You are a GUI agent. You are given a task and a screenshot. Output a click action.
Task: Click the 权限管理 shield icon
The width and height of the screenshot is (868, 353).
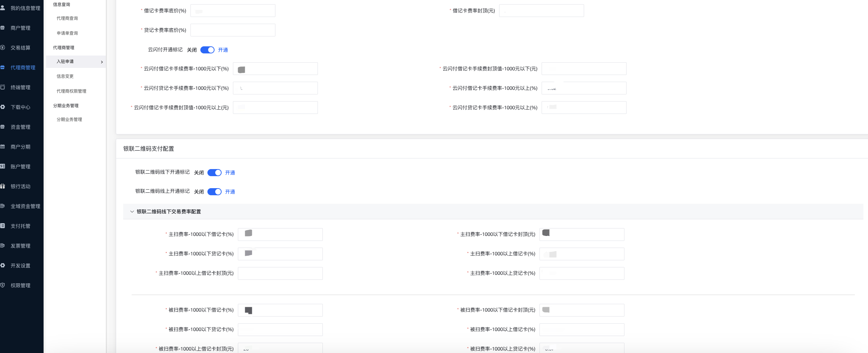pos(2,285)
